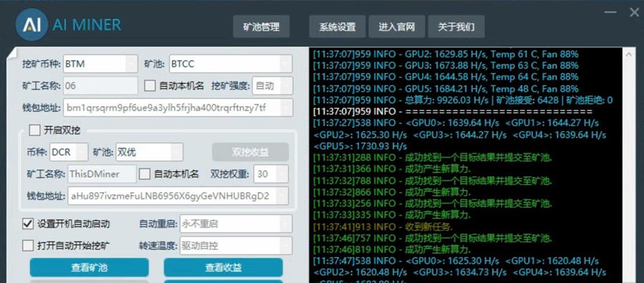Click the log line 收到新任务
The height and width of the screenshot is (283, 644).
tap(382, 226)
